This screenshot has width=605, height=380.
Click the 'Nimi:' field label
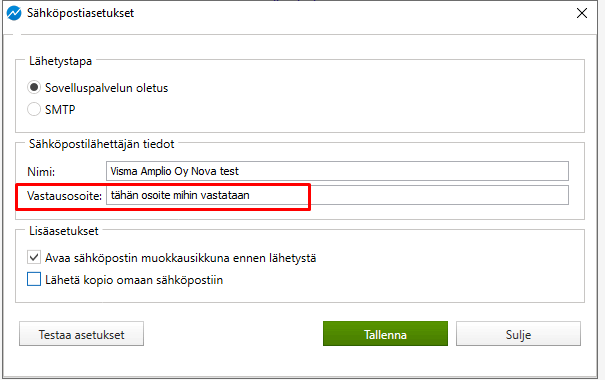click(x=41, y=172)
